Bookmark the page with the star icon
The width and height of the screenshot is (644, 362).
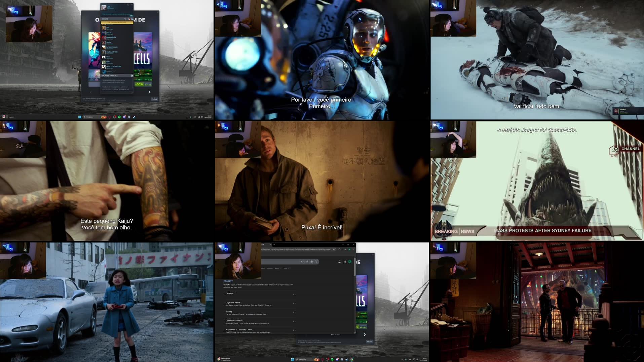point(334,250)
